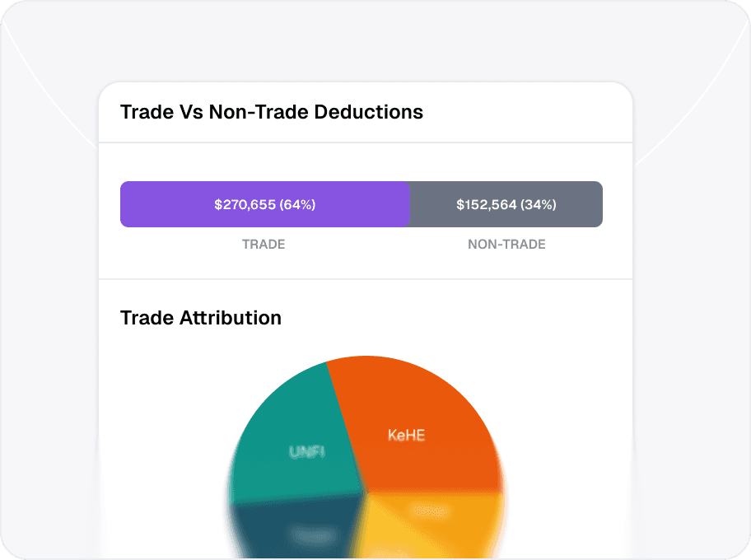This screenshot has width=751, height=560.
Task: Click the UNFI label text
Action: (x=307, y=451)
